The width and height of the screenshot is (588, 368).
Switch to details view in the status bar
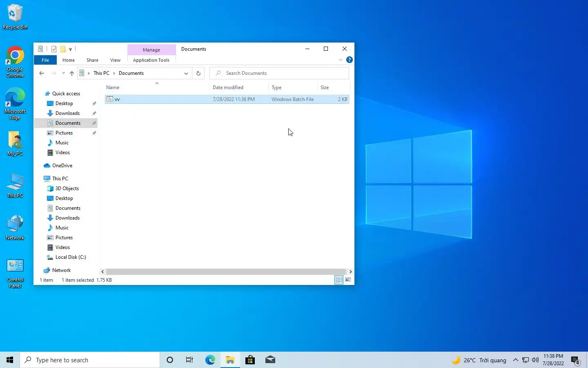point(339,280)
